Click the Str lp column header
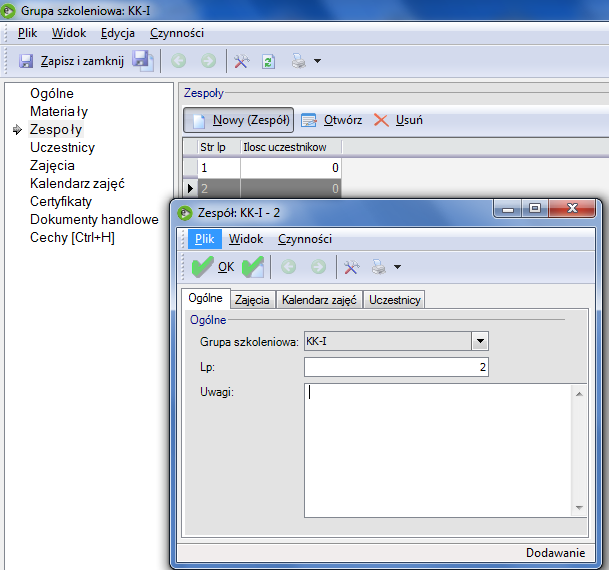The width and height of the screenshot is (609, 570). [x=219, y=148]
